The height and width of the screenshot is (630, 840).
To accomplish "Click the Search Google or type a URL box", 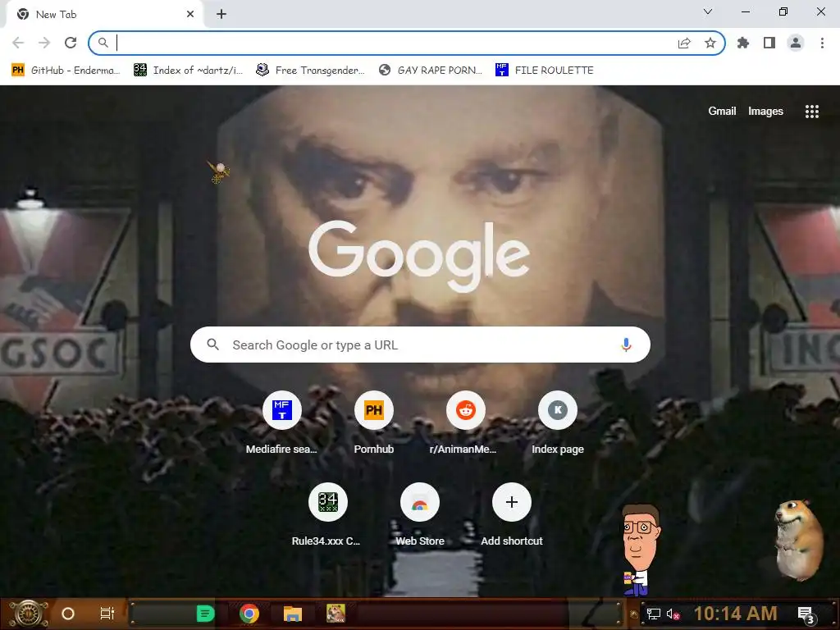I will point(420,345).
